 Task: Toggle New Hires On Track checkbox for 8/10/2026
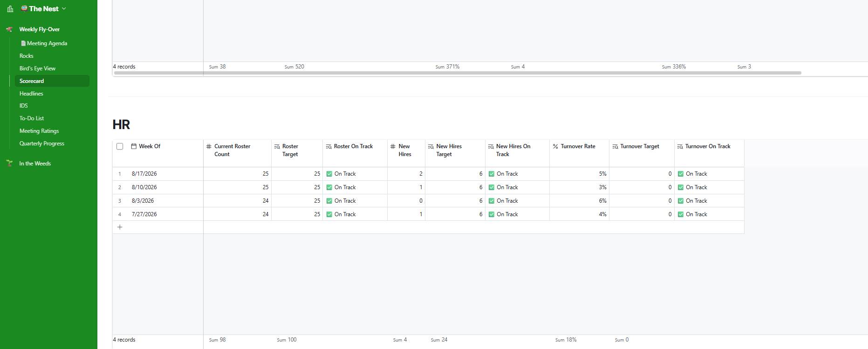pyautogui.click(x=492, y=187)
